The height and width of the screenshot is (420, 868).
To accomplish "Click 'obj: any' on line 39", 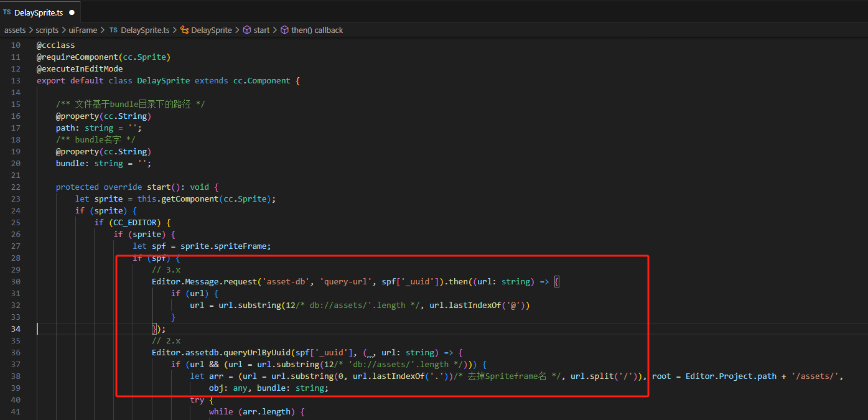I will point(228,388).
